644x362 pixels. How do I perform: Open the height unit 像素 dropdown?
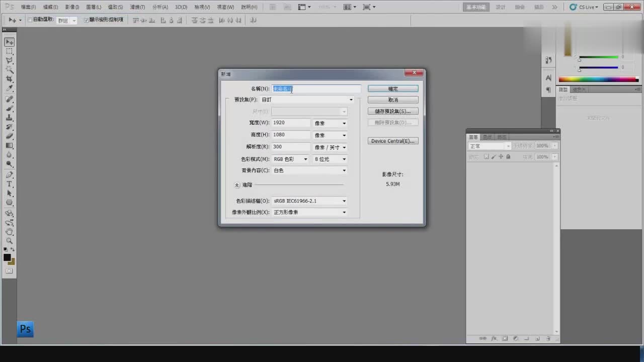click(x=330, y=135)
